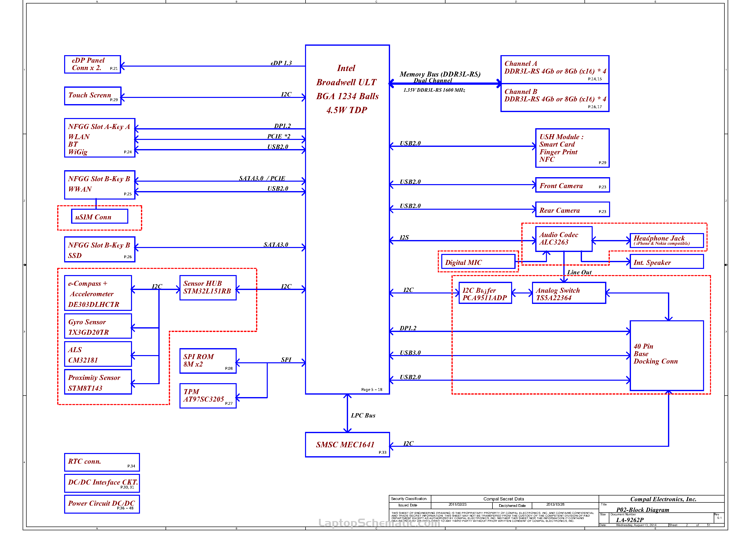Viewport: 756px width, 534px height.
Task: Select the Touch Screnn block
Action: click(x=93, y=96)
